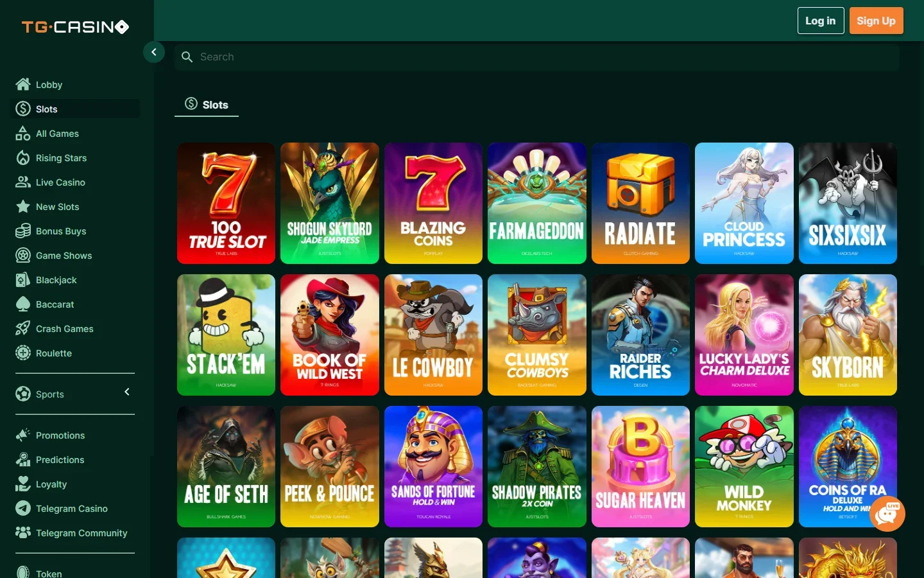Launch the Blazing Coins slot

tap(433, 203)
